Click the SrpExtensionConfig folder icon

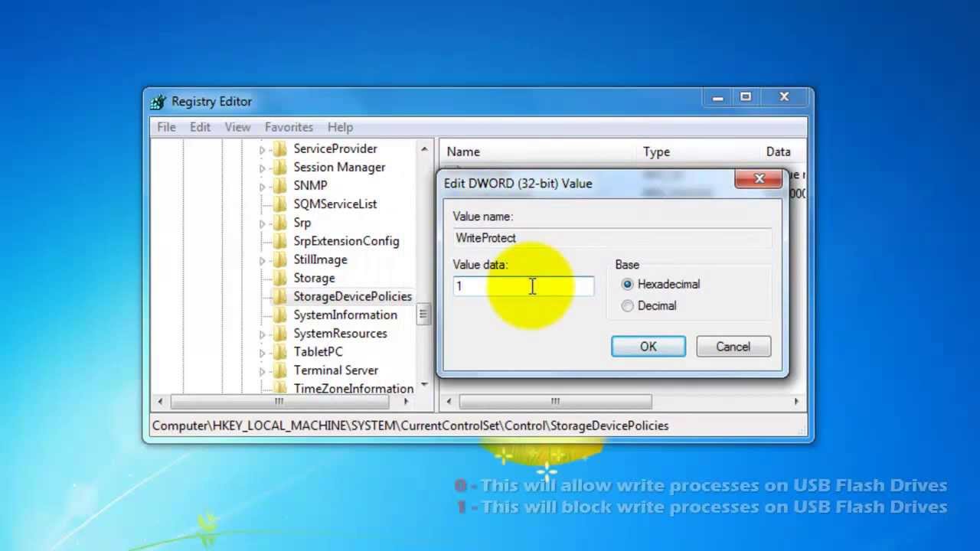[x=280, y=241]
